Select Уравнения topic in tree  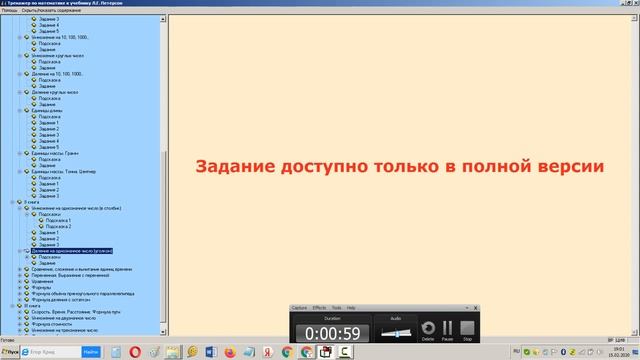(x=42, y=282)
